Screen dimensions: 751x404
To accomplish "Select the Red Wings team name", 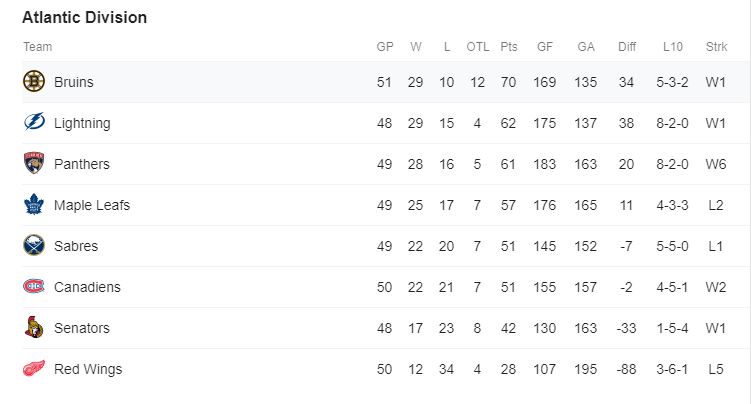I will [88, 369].
